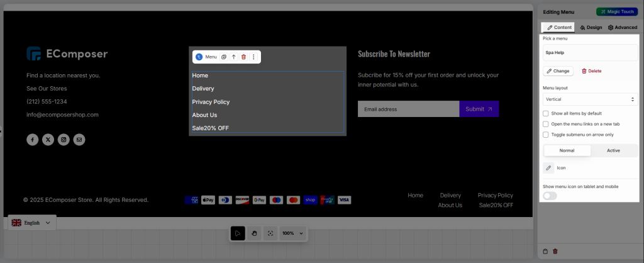Check Open the menu links on a new tab
Screen dimensions: 644x263
[546, 124]
